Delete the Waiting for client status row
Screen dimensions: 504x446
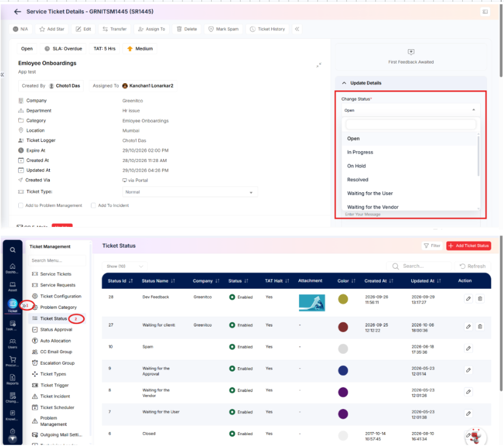[480, 326]
